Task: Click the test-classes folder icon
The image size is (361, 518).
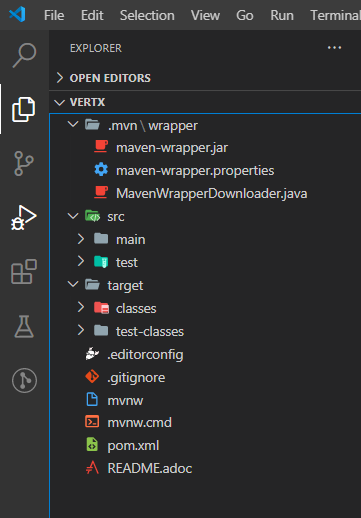Action: coord(101,331)
